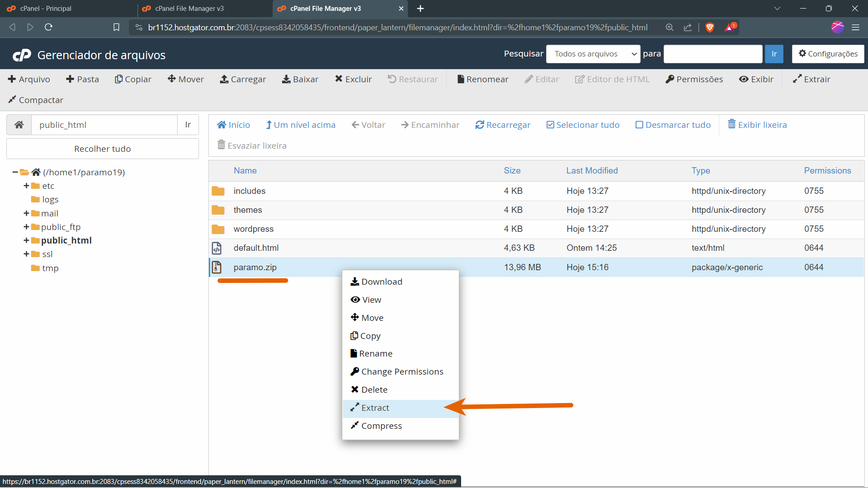868x488 pixels.
Task: Go to Início in navigation bar
Action: [233, 125]
